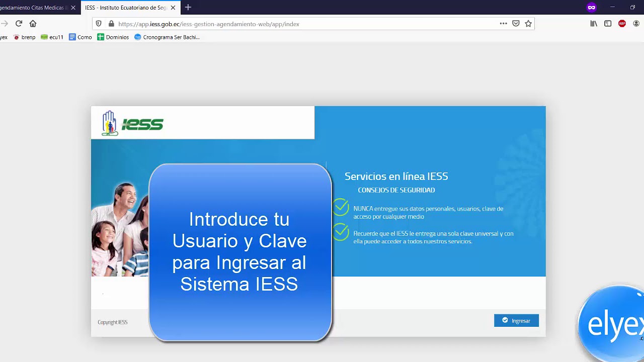Click the Ingresar button
Viewport: 644px width, 362px height.
pyautogui.click(x=516, y=321)
